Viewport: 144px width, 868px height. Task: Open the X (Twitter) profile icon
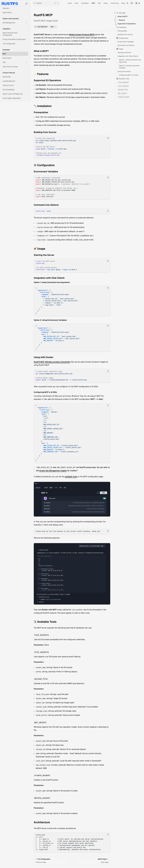coord(127,3)
